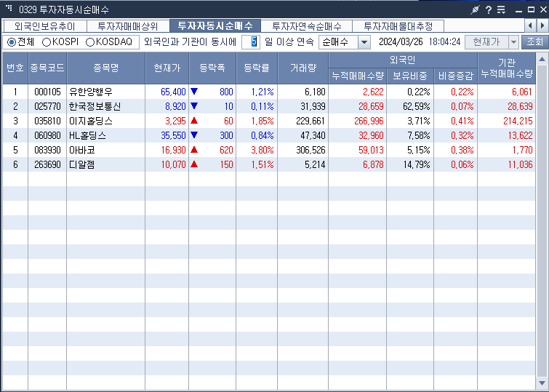Image resolution: width=549 pixels, height=392 pixels.
Task: Click the table scrollbar down arrow
Action: coord(542,383)
